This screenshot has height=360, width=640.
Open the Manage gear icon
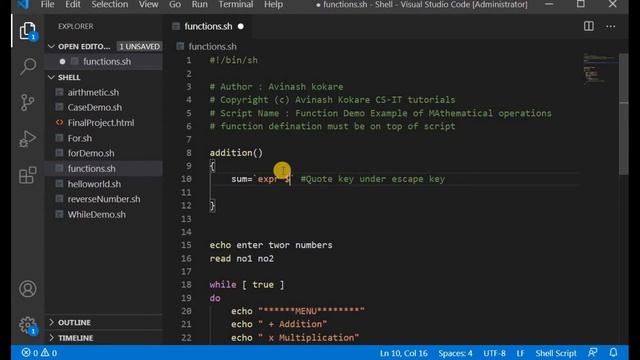(x=27, y=325)
